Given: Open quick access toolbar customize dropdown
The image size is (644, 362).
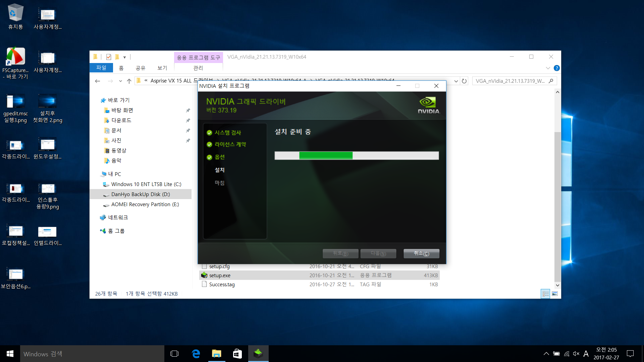Looking at the screenshot, I should (x=124, y=57).
